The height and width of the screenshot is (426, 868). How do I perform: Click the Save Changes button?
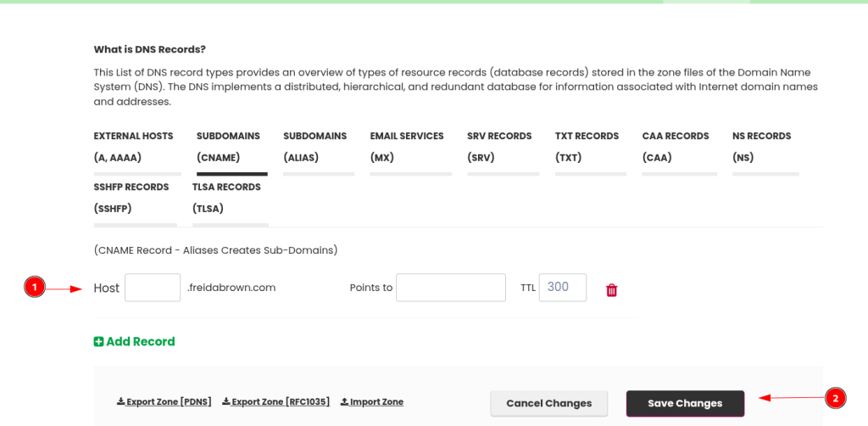coord(685,403)
